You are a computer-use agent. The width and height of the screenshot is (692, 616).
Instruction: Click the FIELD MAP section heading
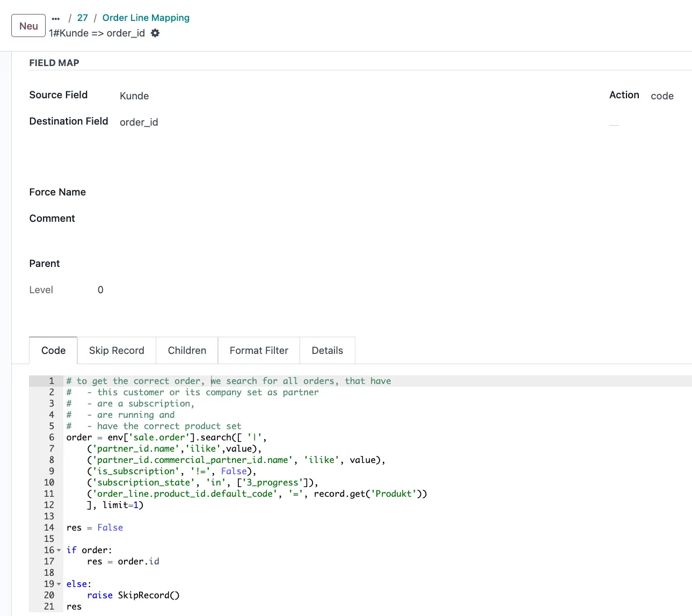pyautogui.click(x=54, y=63)
